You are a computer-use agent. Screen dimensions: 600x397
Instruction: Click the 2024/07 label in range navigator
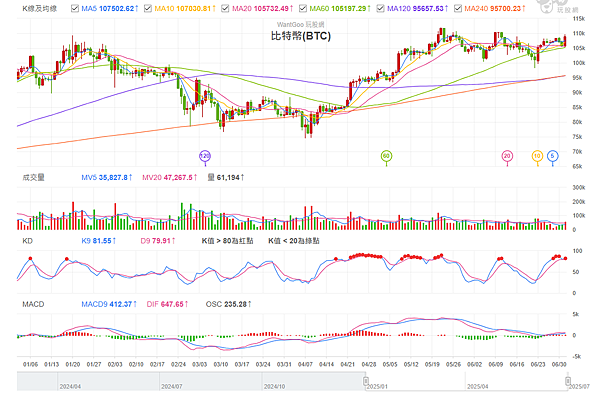171,387
